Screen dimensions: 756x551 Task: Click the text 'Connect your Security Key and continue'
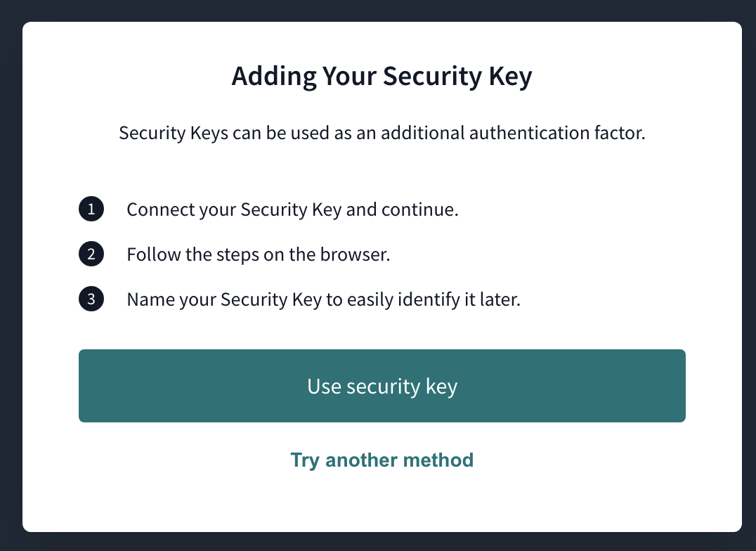click(292, 209)
